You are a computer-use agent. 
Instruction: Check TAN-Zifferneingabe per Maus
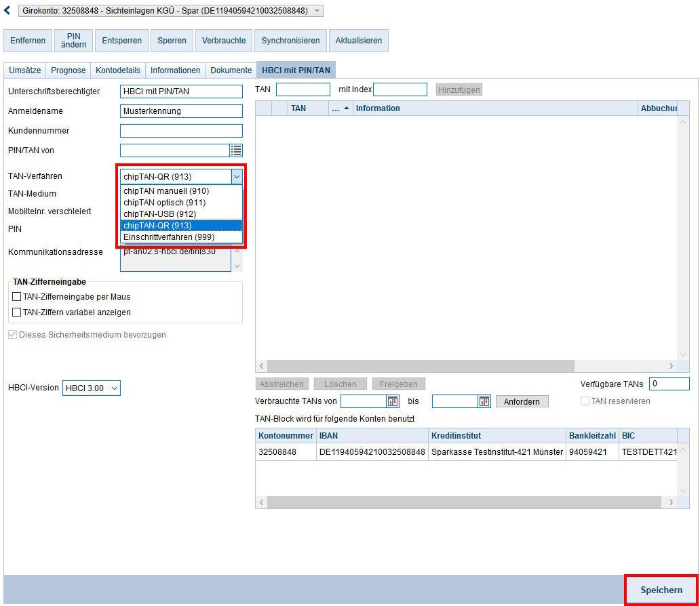[x=16, y=297]
